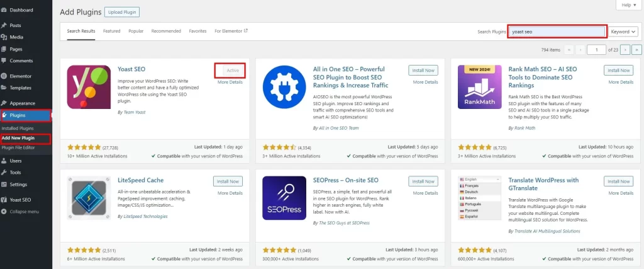Open More Details for SEOPress
Image resolution: width=644 pixels, height=269 pixels.
click(426, 193)
